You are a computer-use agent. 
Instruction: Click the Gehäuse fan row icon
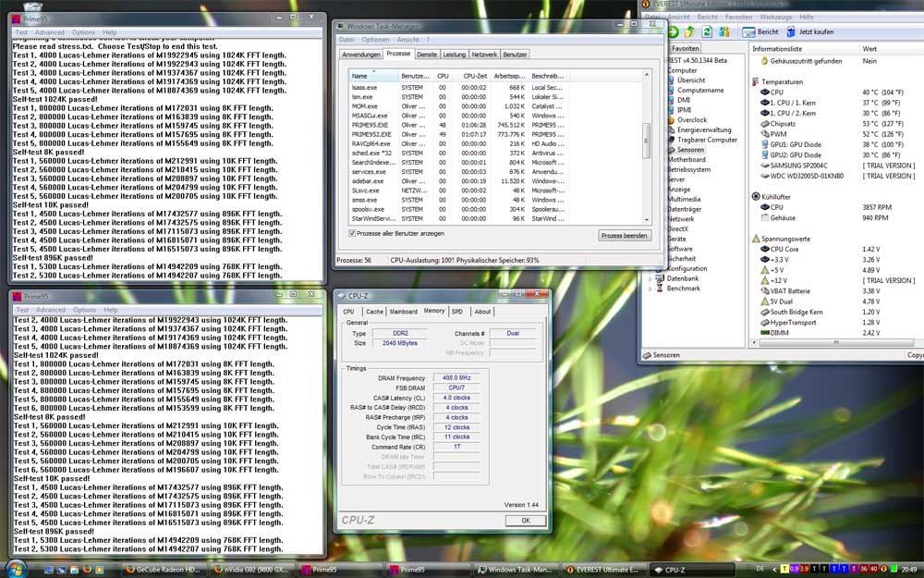(765, 217)
